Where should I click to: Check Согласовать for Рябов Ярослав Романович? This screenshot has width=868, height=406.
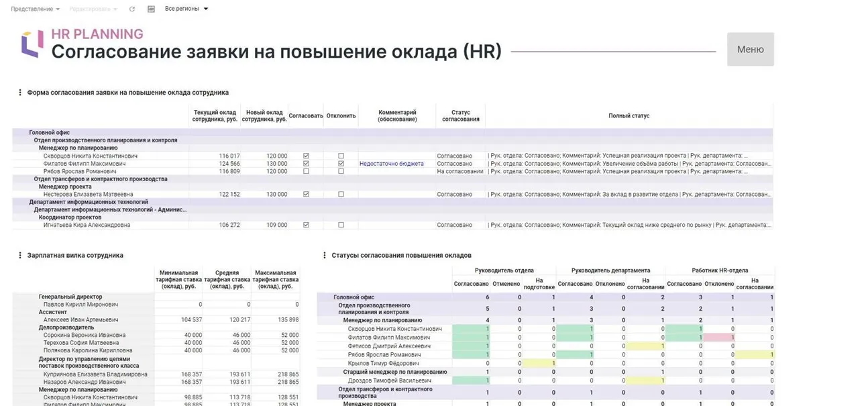[x=306, y=171]
